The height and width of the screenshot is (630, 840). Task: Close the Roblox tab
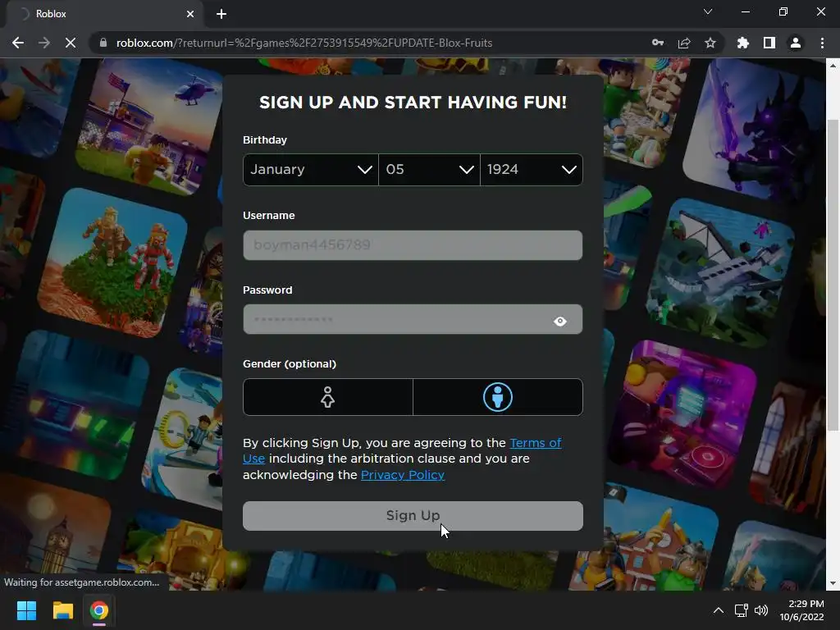[x=190, y=14]
